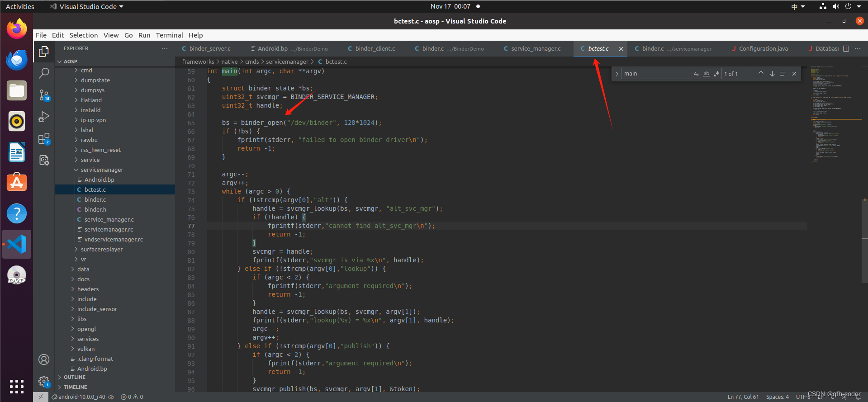Click Spaces: 4 indentation setting
The image size is (868, 402).
(x=777, y=397)
